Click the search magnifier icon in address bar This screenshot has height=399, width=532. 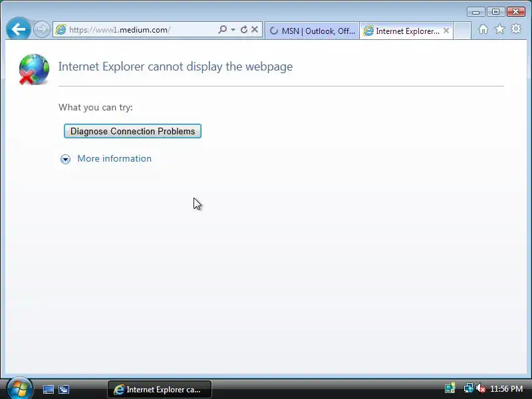click(x=222, y=29)
